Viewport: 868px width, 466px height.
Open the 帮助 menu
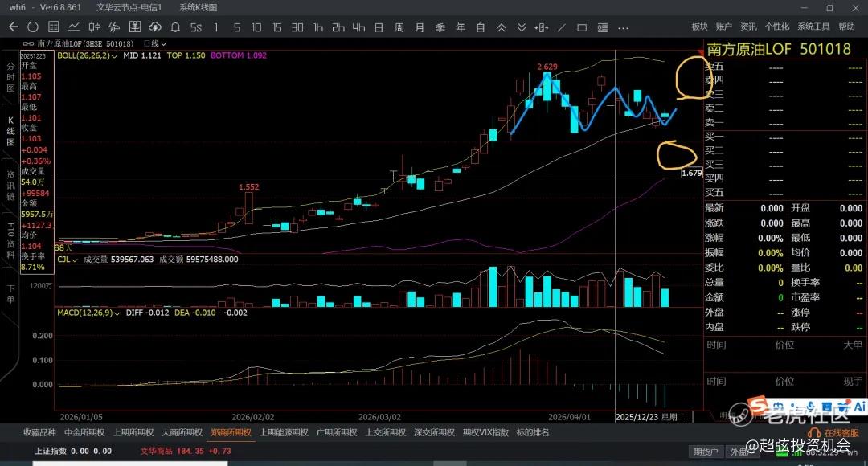846,27
